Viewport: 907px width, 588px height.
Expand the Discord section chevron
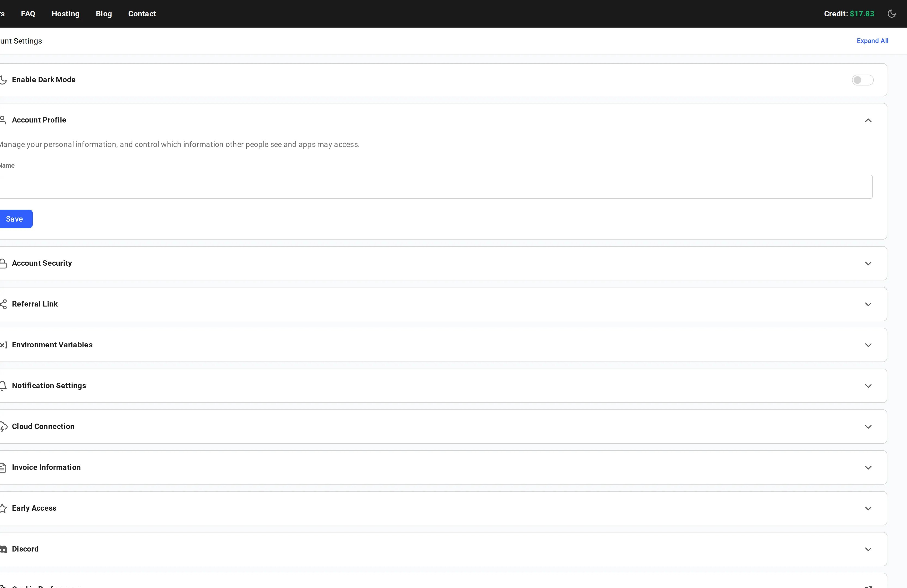coord(868,549)
